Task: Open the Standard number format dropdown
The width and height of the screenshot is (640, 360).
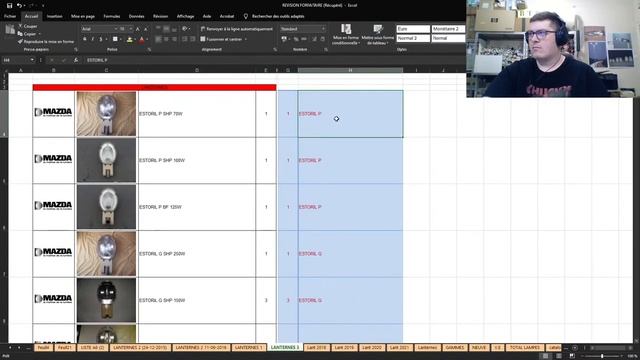Action: tap(323, 29)
